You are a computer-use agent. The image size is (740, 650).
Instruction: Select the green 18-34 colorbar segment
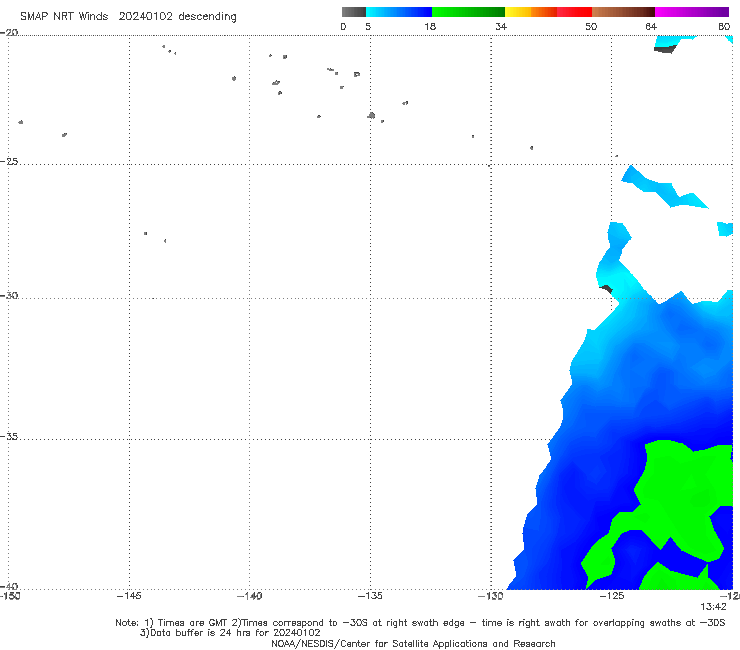[468, 12]
